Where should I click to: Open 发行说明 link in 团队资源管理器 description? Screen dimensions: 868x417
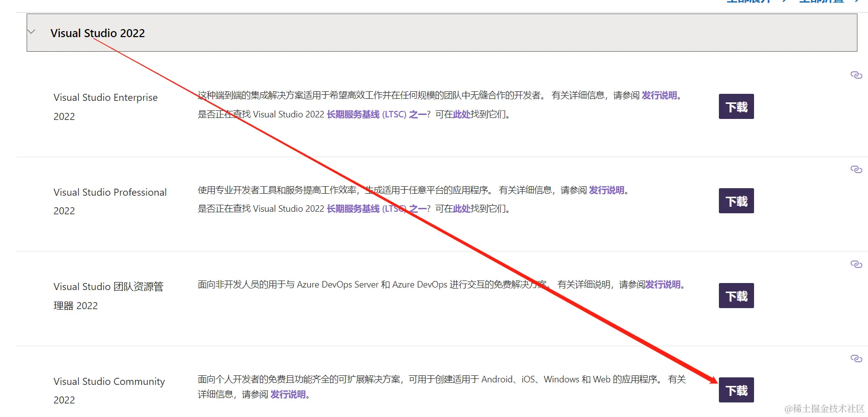tap(663, 285)
